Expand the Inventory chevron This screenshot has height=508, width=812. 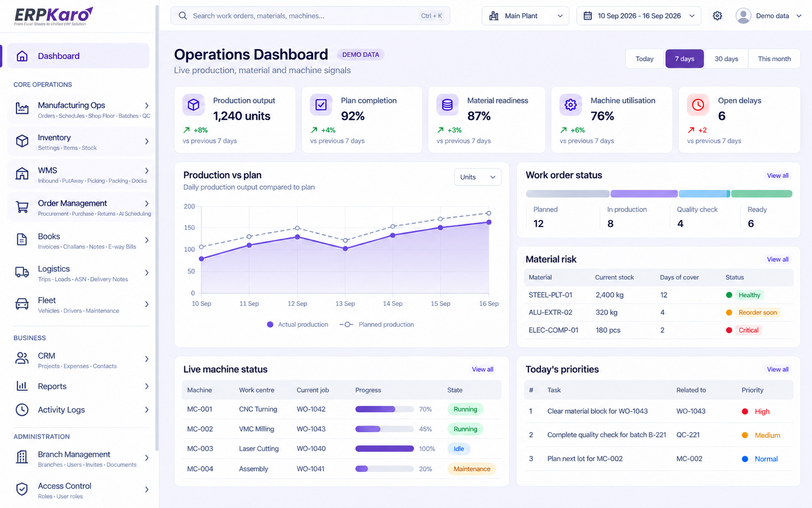[x=146, y=141]
